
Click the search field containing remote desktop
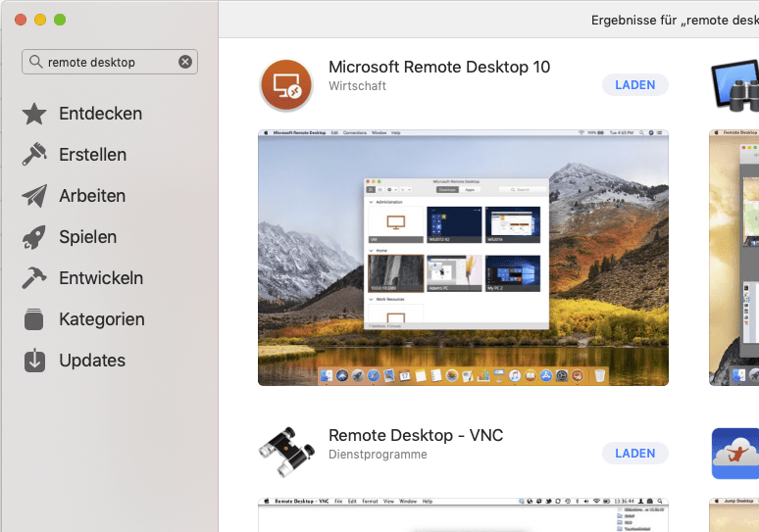pyautogui.click(x=110, y=62)
